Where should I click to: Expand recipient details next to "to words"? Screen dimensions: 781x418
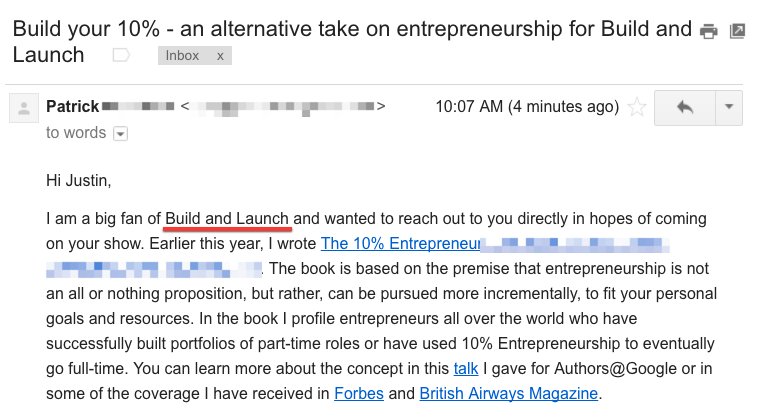(121, 133)
